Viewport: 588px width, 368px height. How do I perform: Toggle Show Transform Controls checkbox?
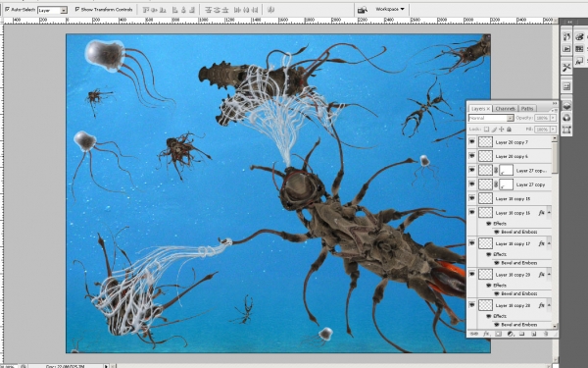77,10
